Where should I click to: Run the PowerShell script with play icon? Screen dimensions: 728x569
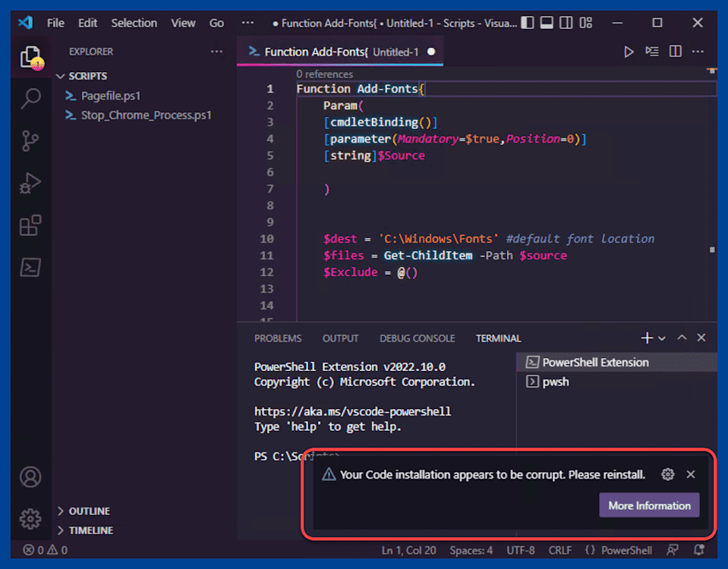tap(629, 52)
